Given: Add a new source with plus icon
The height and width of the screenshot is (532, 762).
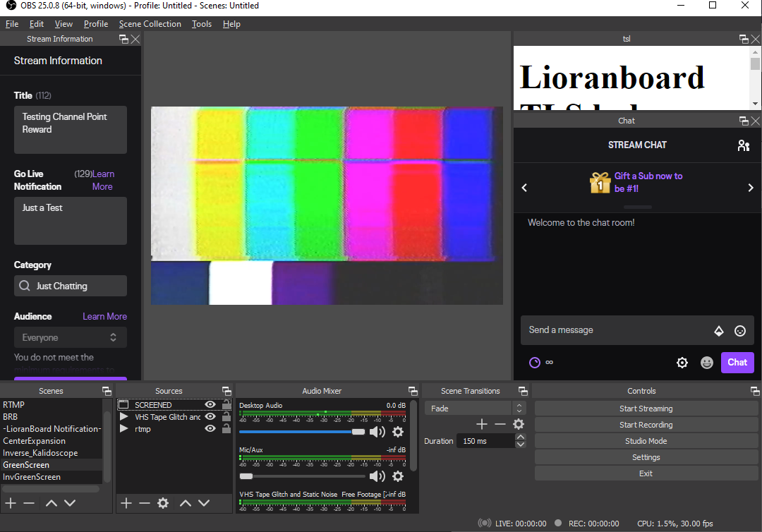Looking at the screenshot, I should [x=126, y=503].
